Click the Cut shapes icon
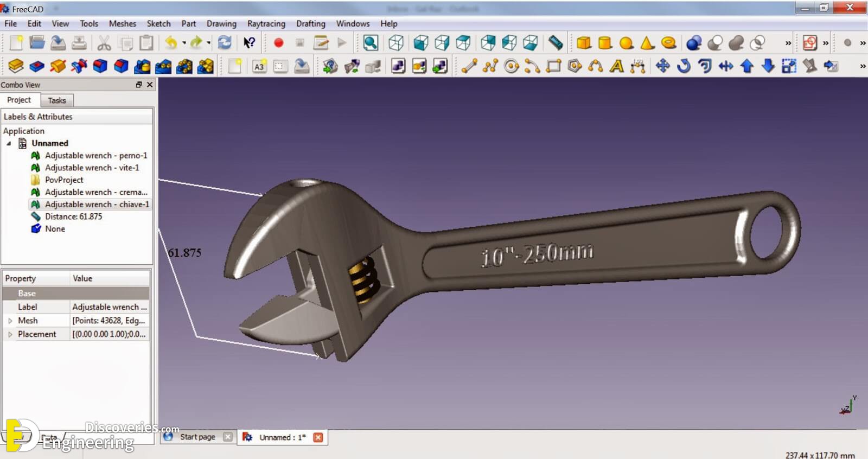Viewport: 868px width, 459px height. (x=715, y=42)
